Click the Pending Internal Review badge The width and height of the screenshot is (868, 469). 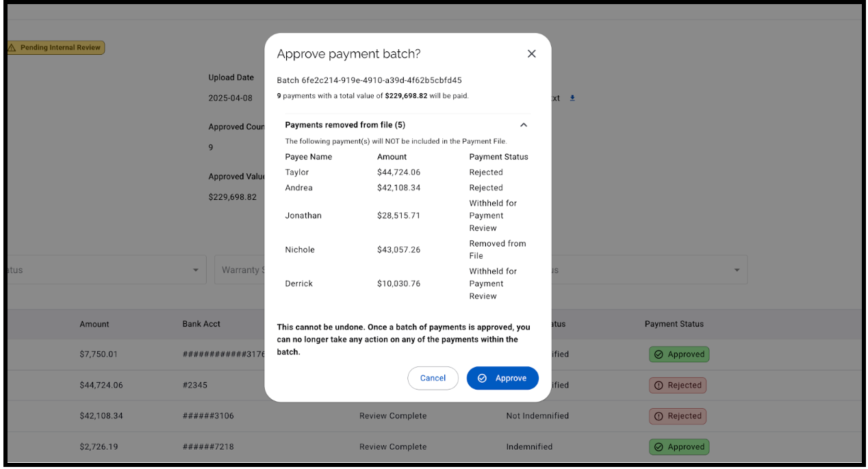(x=55, y=48)
